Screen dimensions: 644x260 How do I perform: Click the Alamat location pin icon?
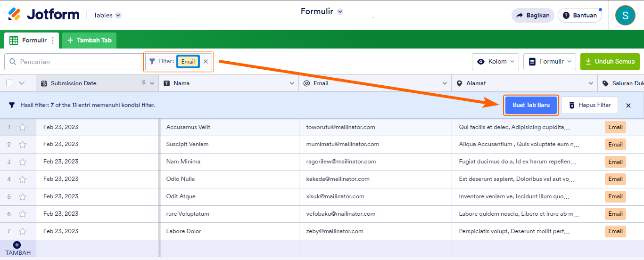pos(460,83)
